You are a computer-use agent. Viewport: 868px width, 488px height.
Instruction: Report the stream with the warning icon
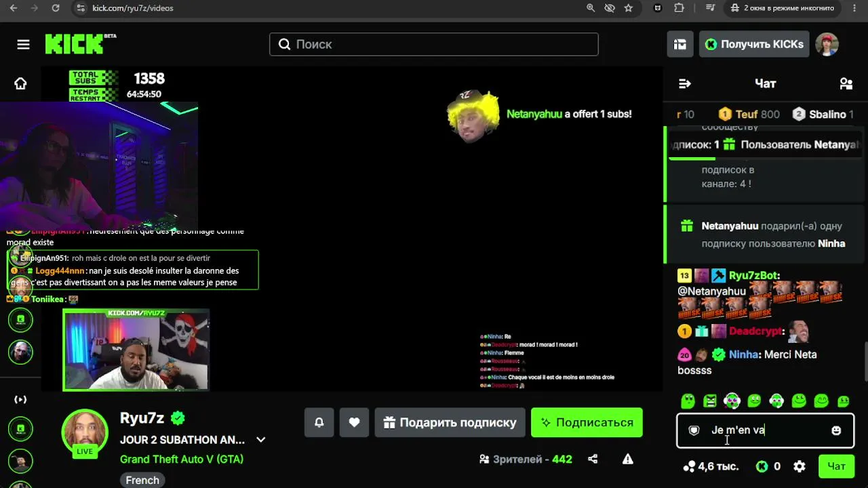click(x=628, y=459)
